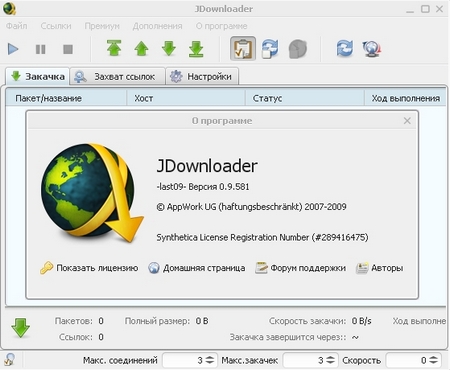Click the reconnect toggle icon in toolbar
This screenshot has width=450, height=370.
click(x=270, y=49)
